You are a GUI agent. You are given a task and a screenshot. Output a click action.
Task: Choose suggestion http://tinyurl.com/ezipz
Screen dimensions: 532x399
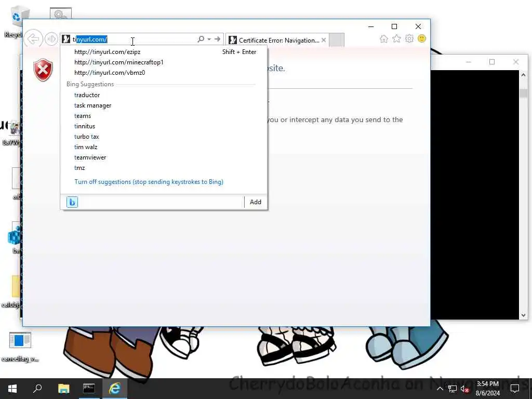(x=164, y=52)
